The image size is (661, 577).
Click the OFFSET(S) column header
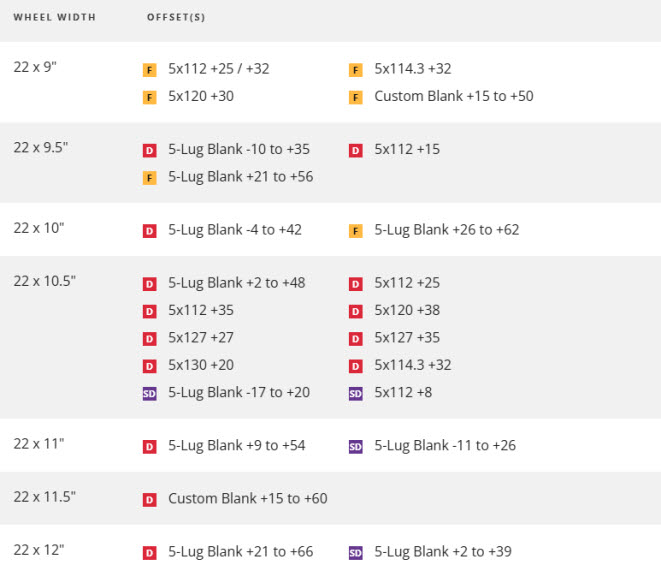tap(176, 18)
